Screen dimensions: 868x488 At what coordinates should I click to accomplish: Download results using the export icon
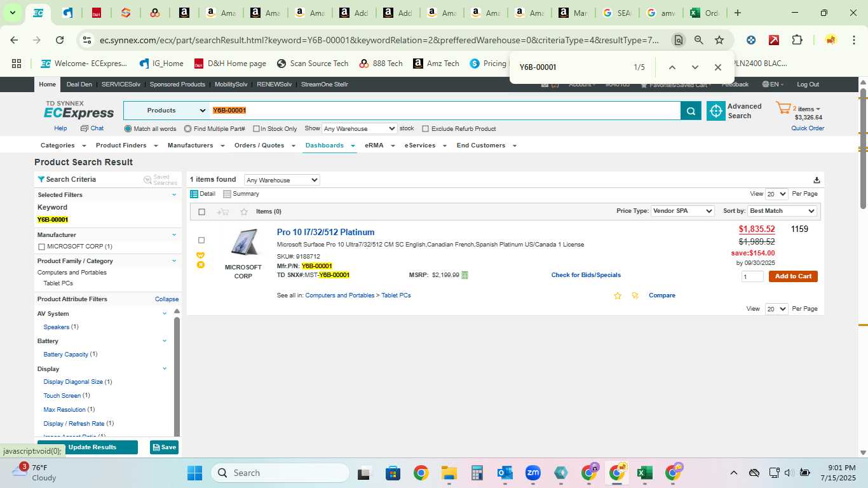click(x=817, y=180)
